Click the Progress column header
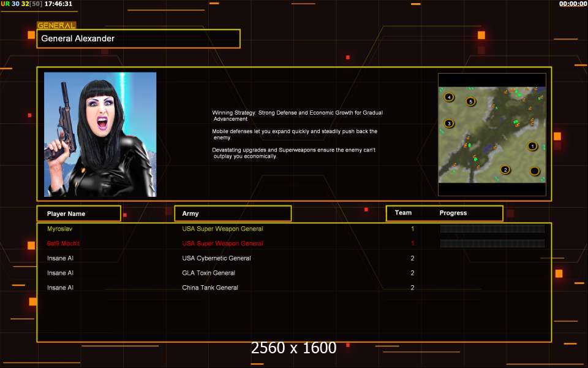588x368 pixels. [x=453, y=213]
